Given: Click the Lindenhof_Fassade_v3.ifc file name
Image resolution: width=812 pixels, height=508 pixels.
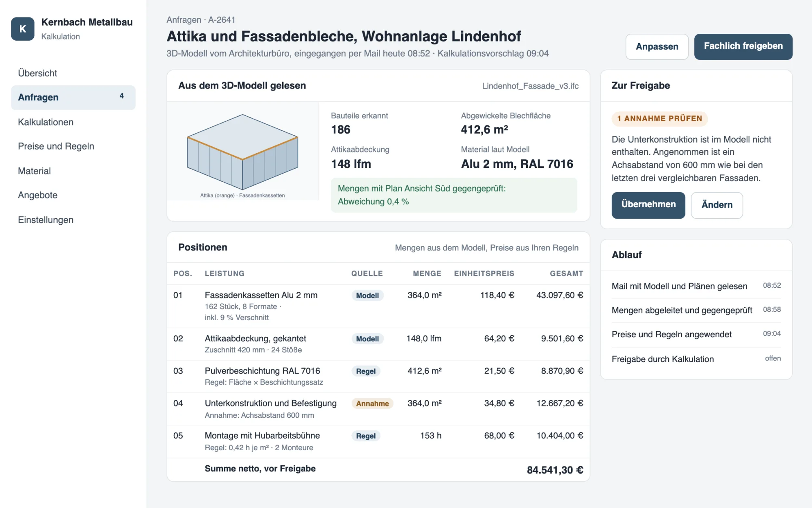Looking at the screenshot, I should 530,86.
